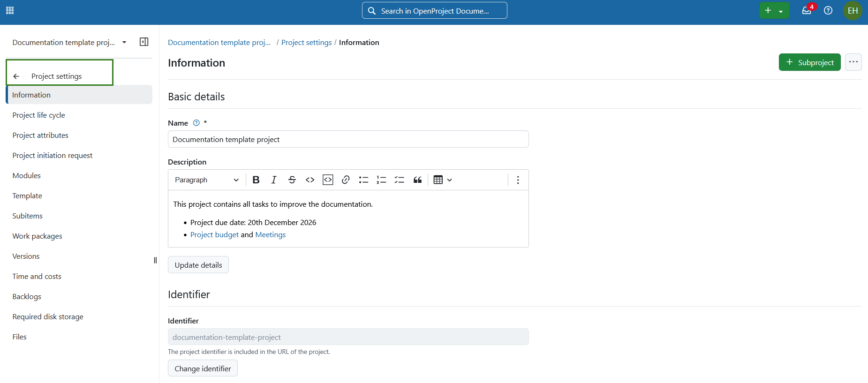Open Project initiation request settings

[x=79, y=155]
